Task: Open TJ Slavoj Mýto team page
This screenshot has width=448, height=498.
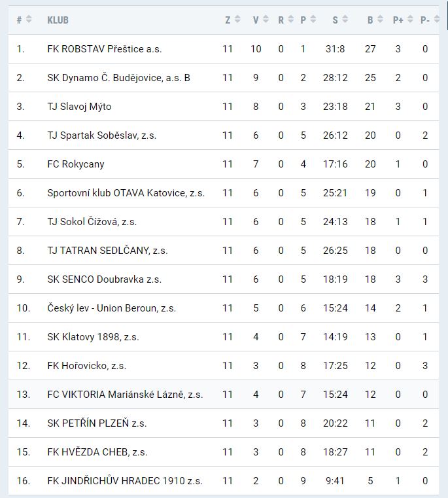Action: tap(79, 107)
